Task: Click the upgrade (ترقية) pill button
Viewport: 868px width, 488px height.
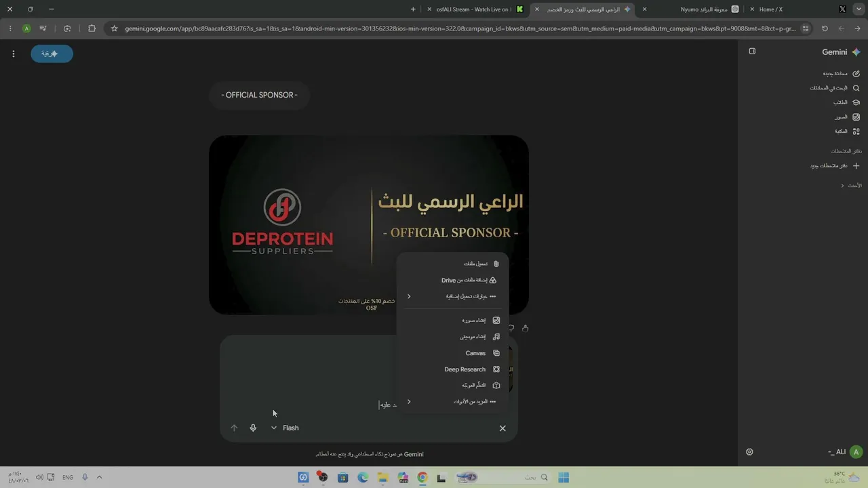Action: point(52,54)
